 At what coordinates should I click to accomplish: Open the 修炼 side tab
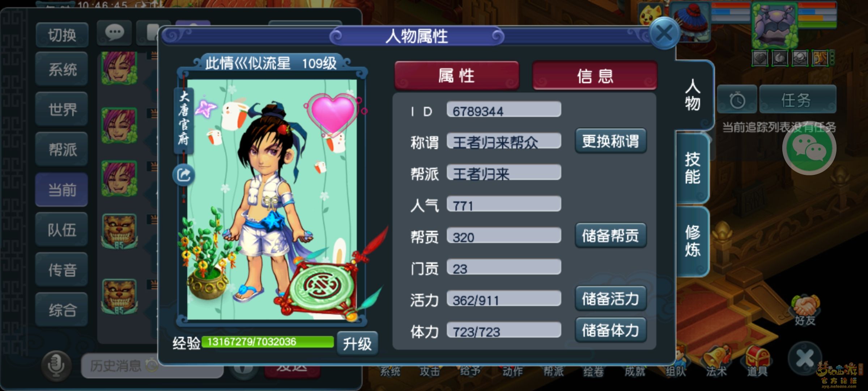(692, 241)
